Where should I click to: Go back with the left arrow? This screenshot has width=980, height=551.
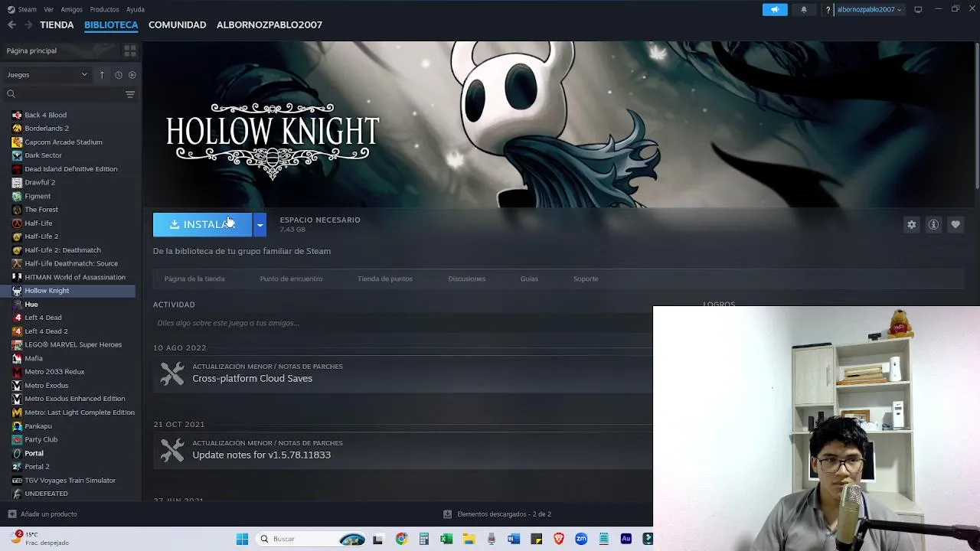coord(11,24)
